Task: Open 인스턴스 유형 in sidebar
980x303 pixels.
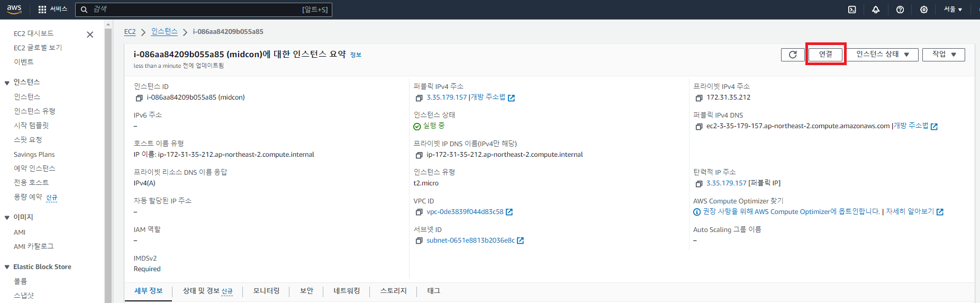Action: click(x=34, y=111)
